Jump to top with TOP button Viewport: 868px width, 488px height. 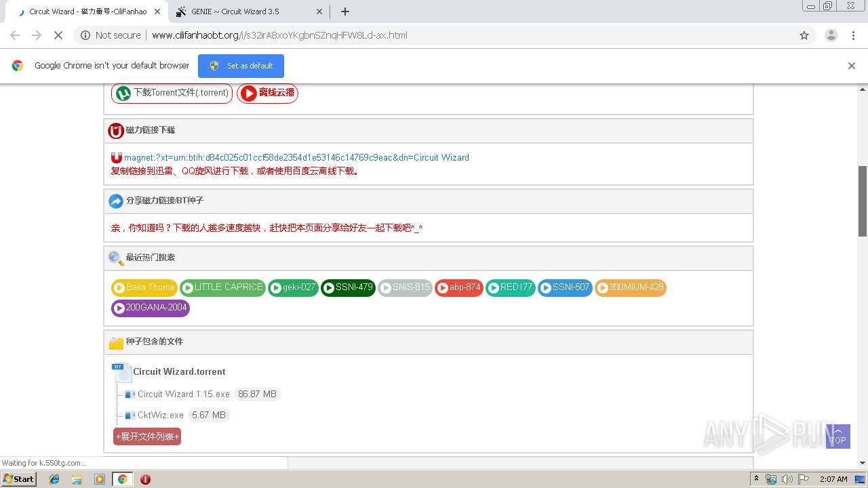[x=838, y=436]
